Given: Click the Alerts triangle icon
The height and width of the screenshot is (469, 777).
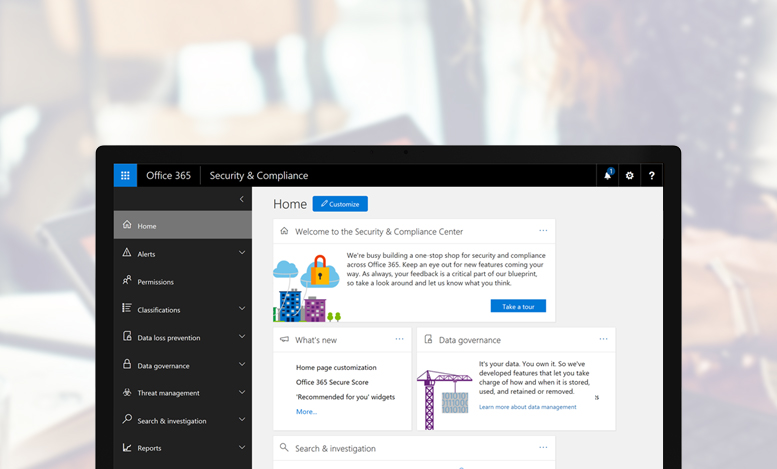Looking at the screenshot, I should point(127,253).
